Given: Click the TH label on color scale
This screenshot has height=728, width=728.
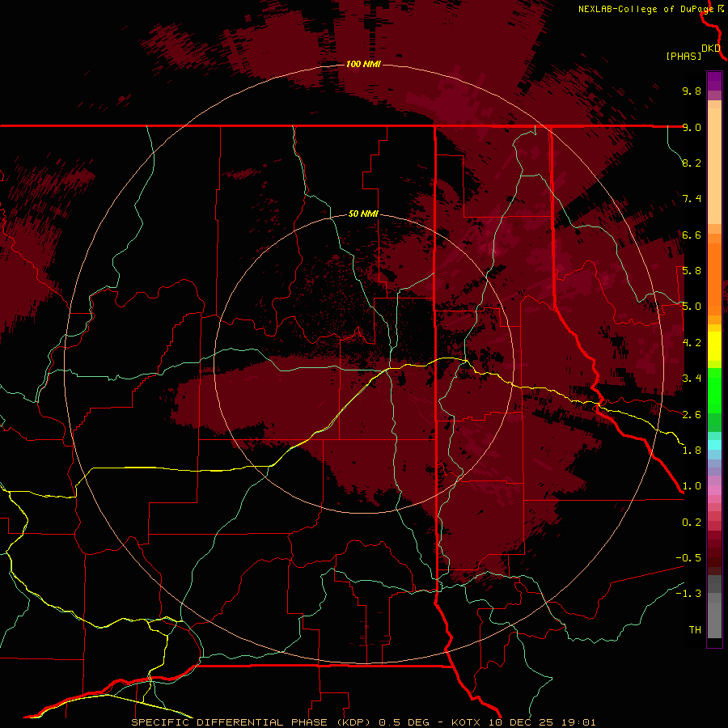Looking at the screenshot, I should tap(695, 630).
